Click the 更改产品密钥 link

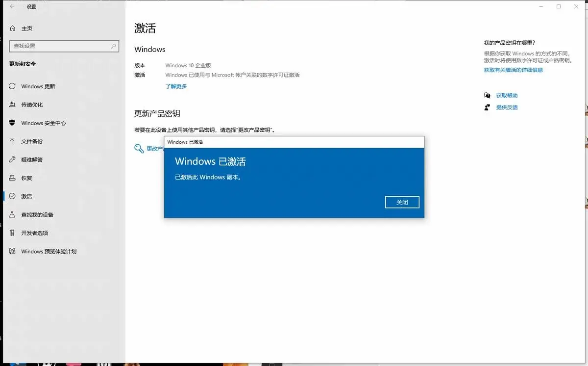point(154,148)
